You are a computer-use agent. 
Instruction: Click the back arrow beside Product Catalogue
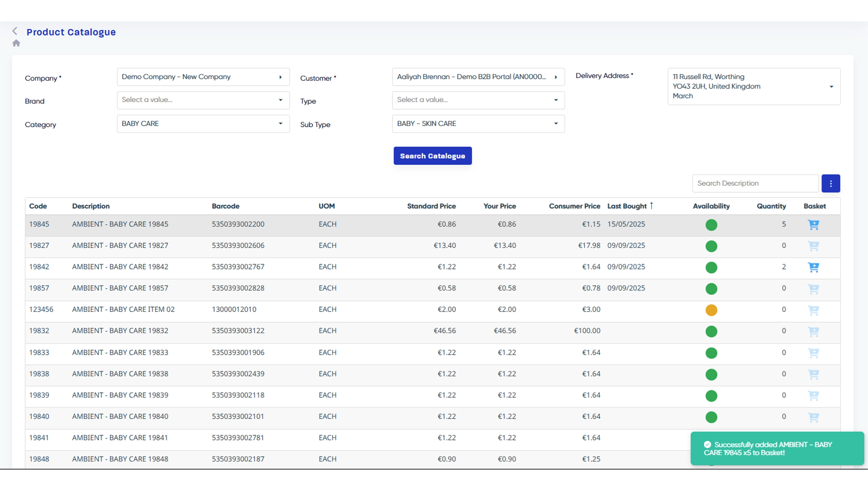[x=15, y=31]
